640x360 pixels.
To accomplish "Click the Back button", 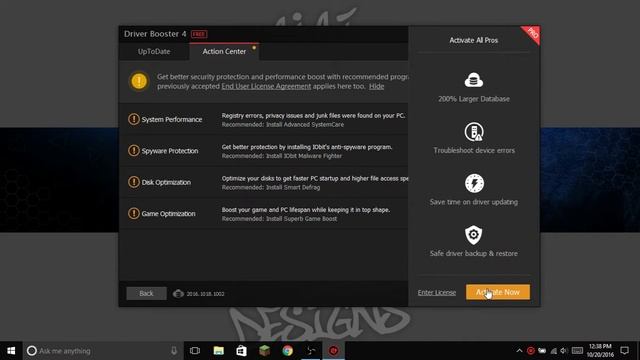I will [146, 293].
